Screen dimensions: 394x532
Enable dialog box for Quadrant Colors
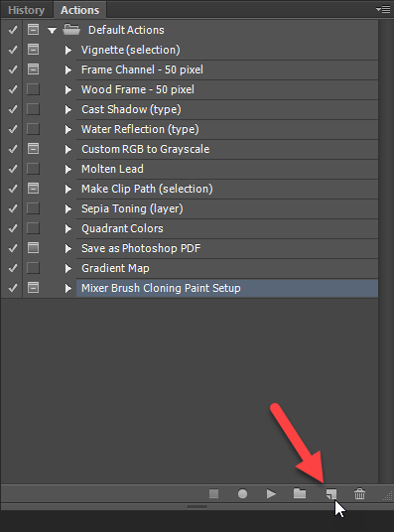(x=33, y=228)
